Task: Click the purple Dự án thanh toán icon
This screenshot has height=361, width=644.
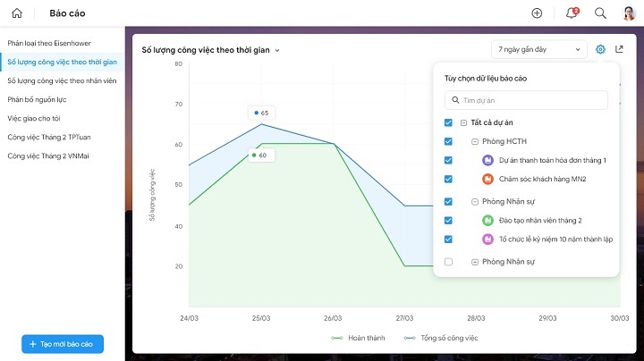Action: [487, 160]
